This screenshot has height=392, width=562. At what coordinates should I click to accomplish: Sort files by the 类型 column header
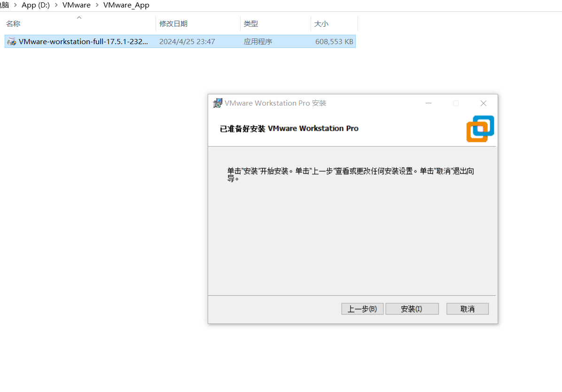251,23
